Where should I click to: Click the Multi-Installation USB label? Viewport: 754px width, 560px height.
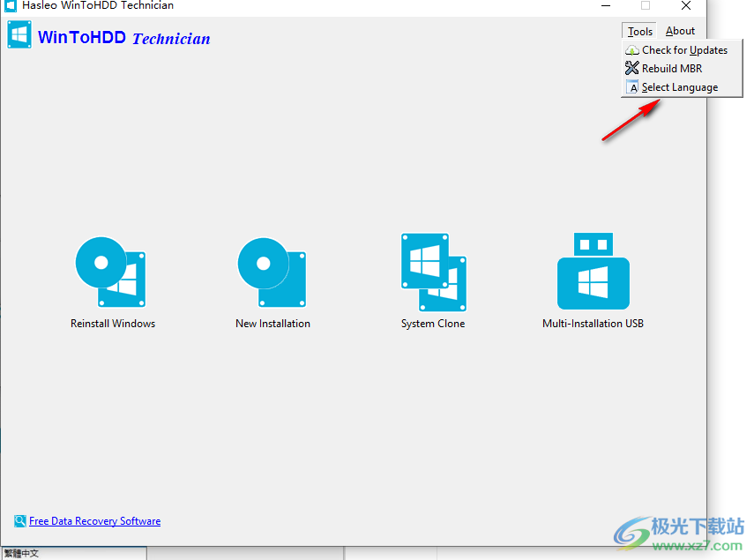point(593,324)
